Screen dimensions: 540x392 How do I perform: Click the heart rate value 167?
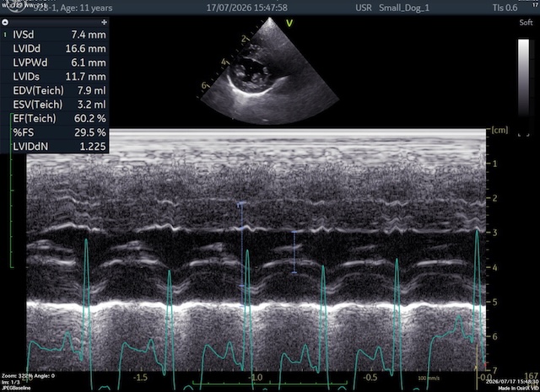531,376
